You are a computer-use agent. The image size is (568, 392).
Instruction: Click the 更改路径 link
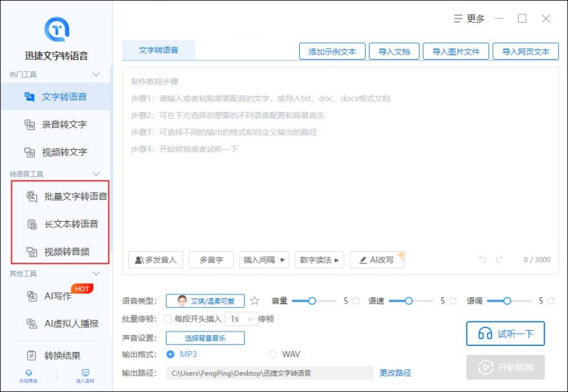tap(395, 373)
